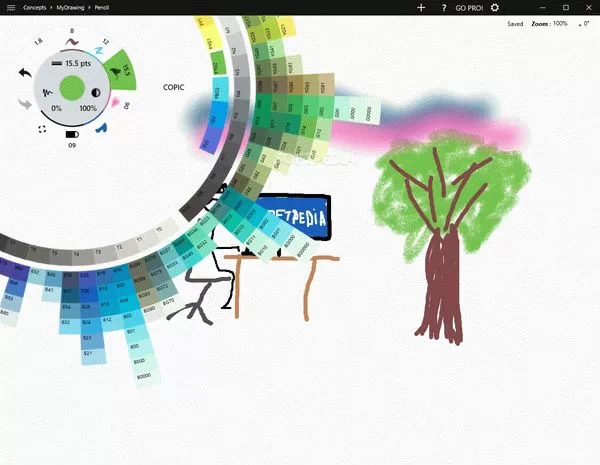Image resolution: width=600 pixels, height=465 pixels.
Task: Open settings with the gear icon
Action: pyautogui.click(x=495, y=8)
